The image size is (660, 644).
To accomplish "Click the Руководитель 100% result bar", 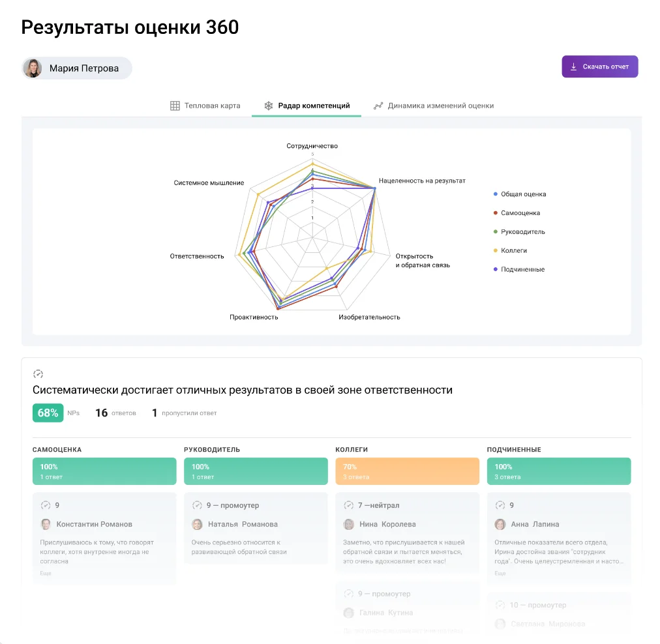I will tap(256, 471).
